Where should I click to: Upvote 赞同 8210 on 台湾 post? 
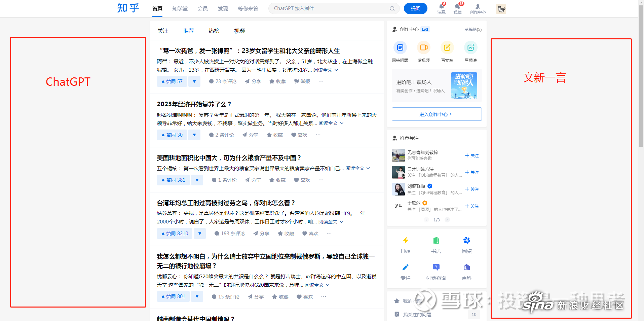(175, 234)
